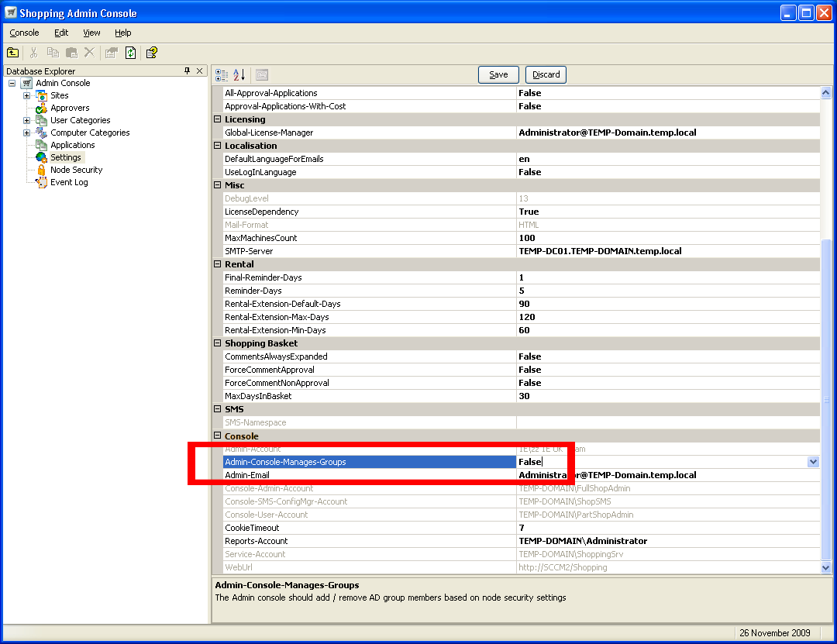Click the Refresh toolbar icon
This screenshot has width=837, height=644.
[x=130, y=53]
